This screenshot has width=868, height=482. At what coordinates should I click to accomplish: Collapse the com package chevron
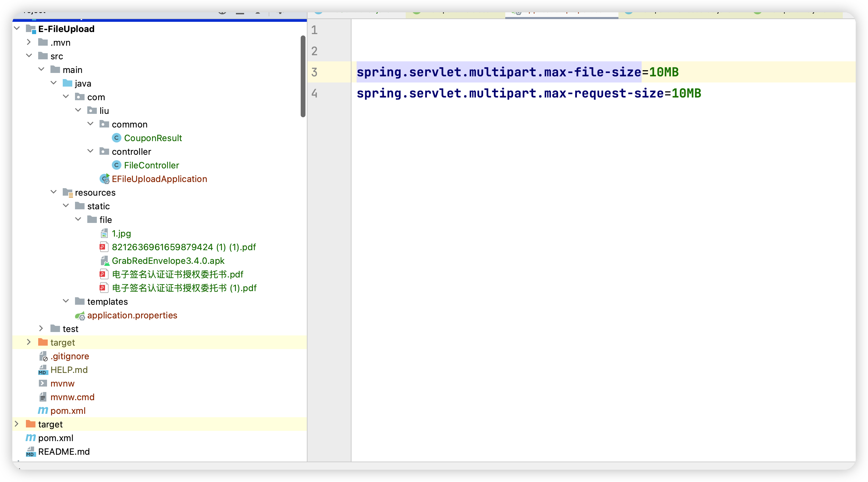click(x=66, y=96)
